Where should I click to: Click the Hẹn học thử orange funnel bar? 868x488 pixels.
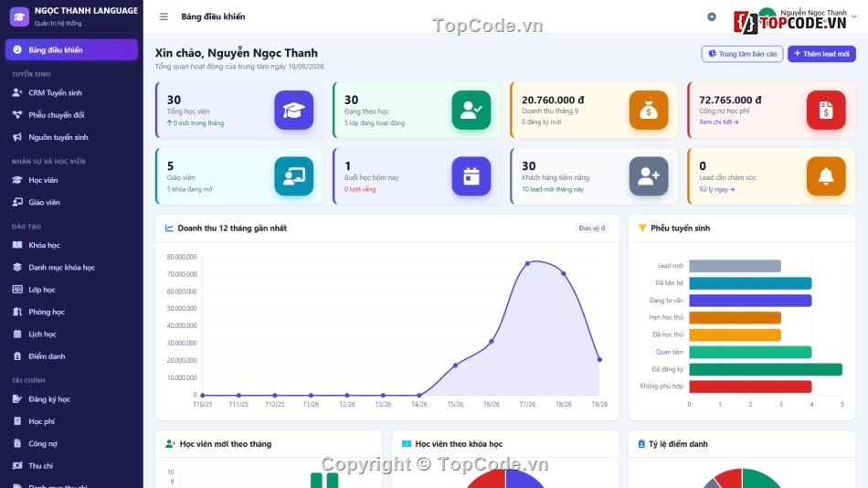pyautogui.click(x=735, y=317)
